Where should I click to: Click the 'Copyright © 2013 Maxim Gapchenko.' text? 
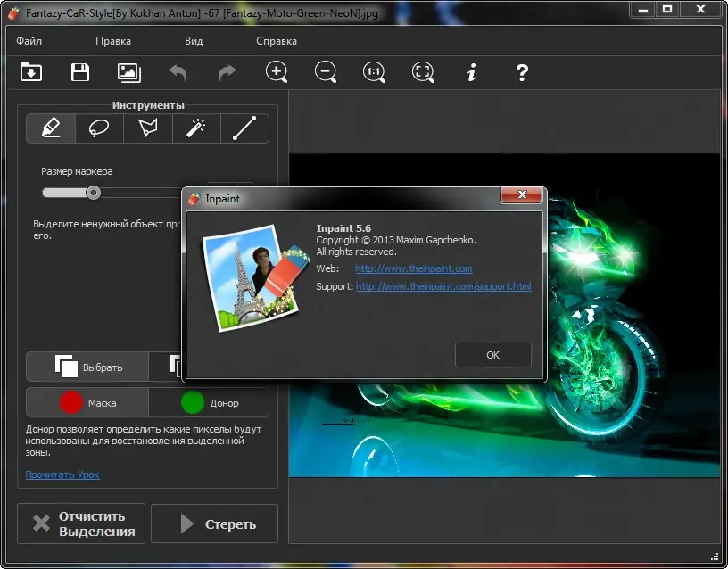point(396,240)
